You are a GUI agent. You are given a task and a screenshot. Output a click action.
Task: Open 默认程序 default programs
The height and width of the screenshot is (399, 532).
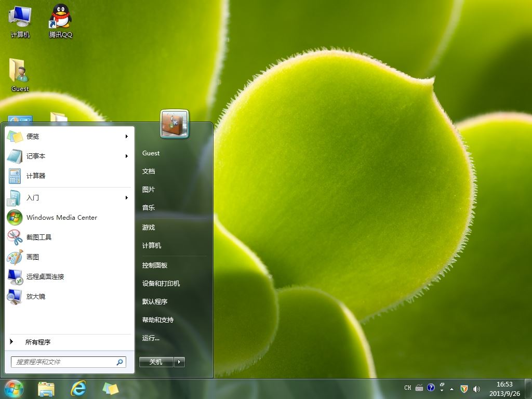[x=155, y=302]
